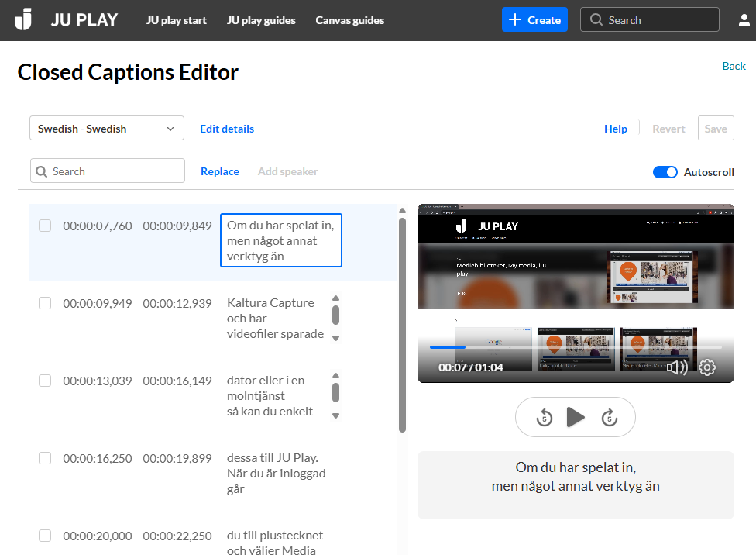Click the Edit details link
Viewport: 756px width, 555px height.
pyautogui.click(x=227, y=129)
